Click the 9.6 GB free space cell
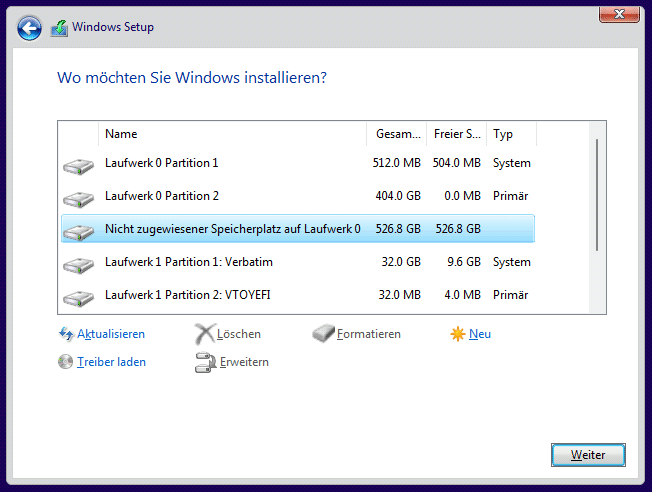 click(x=464, y=262)
